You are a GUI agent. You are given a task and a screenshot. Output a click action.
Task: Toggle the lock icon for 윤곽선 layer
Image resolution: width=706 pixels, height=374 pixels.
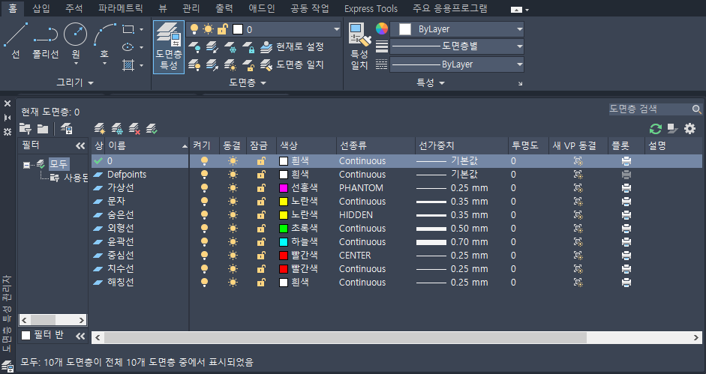tap(261, 242)
